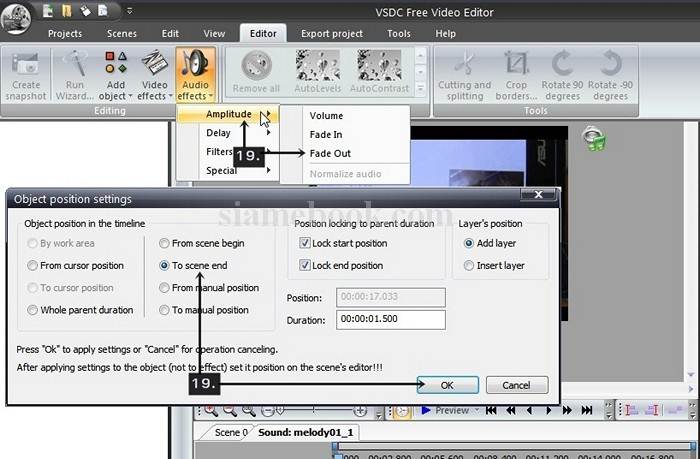Screen dimensions: 700x459
Task: Click the zoom-out magnifier on timeline toolbar
Action: (x=230, y=410)
